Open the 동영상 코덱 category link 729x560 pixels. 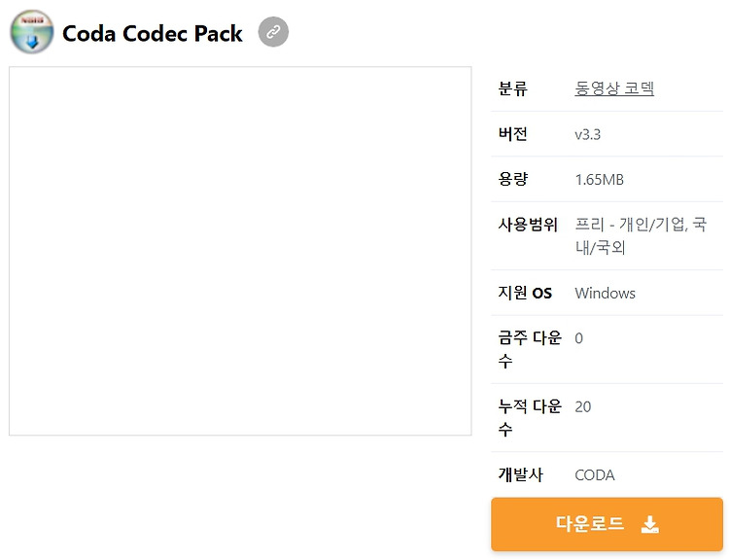(x=614, y=87)
